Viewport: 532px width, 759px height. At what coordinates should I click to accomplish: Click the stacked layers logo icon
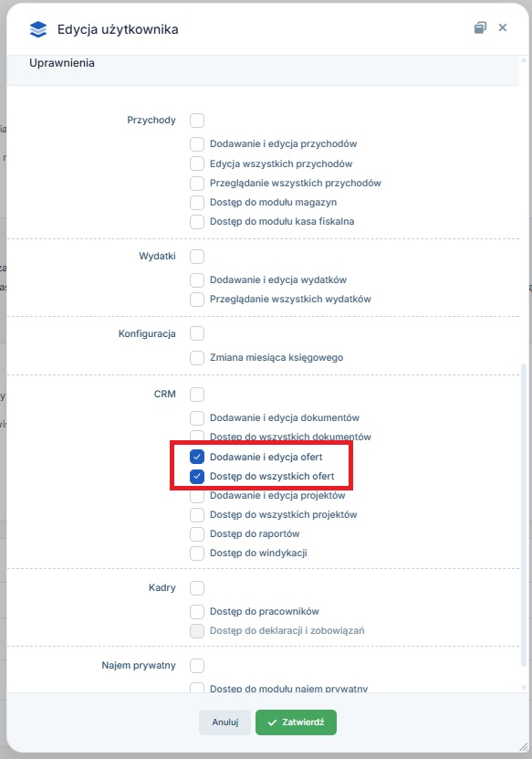coord(38,29)
